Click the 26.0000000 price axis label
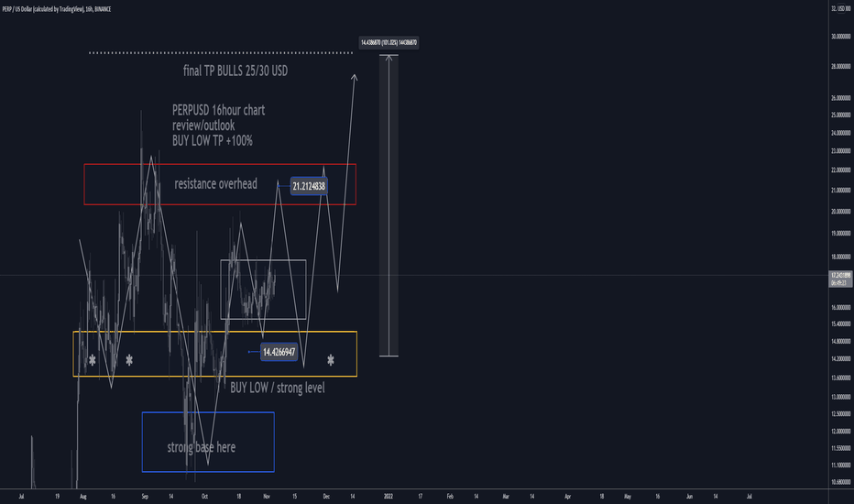 (x=841, y=99)
